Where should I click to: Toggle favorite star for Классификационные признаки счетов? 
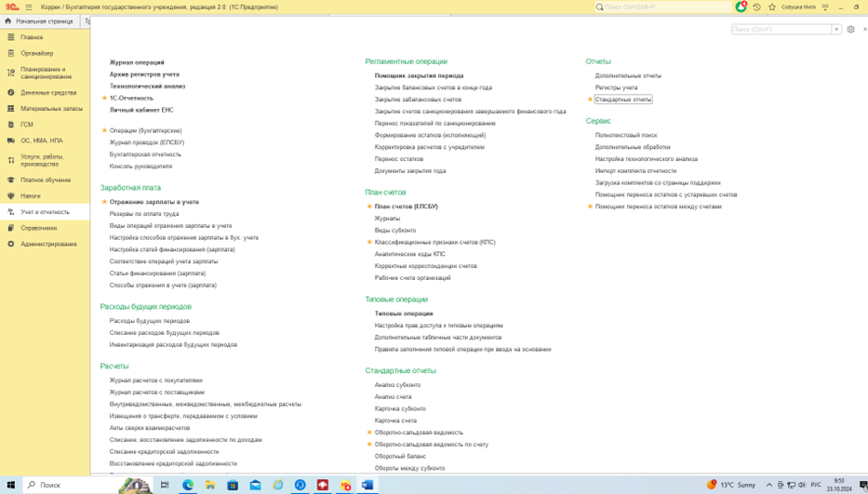369,242
